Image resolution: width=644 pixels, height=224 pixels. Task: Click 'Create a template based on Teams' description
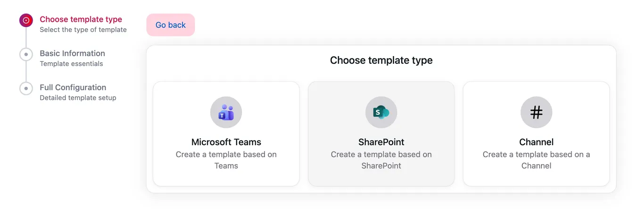pos(226,160)
